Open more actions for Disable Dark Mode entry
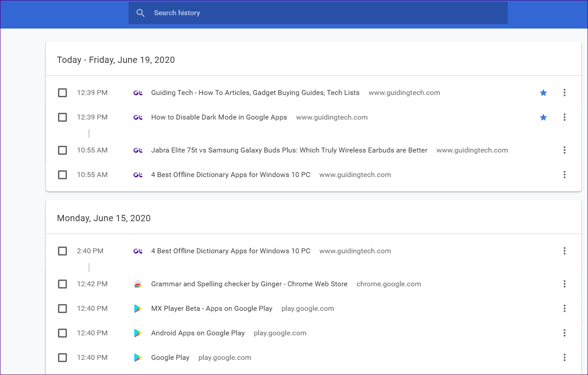This screenshot has height=375, width=588. 564,117
